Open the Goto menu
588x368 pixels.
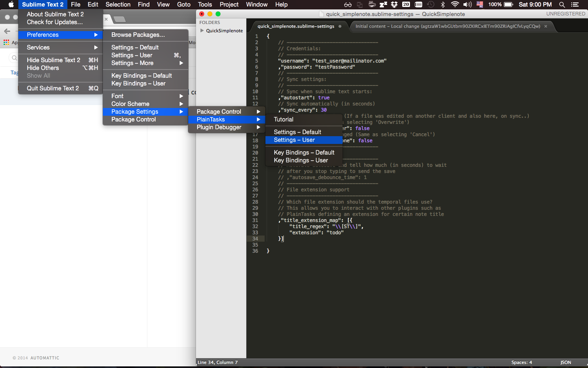[x=184, y=4]
